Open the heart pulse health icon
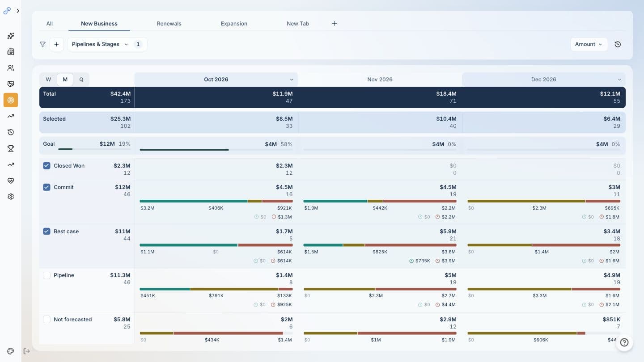This screenshot has width=644, height=362. tap(11, 181)
